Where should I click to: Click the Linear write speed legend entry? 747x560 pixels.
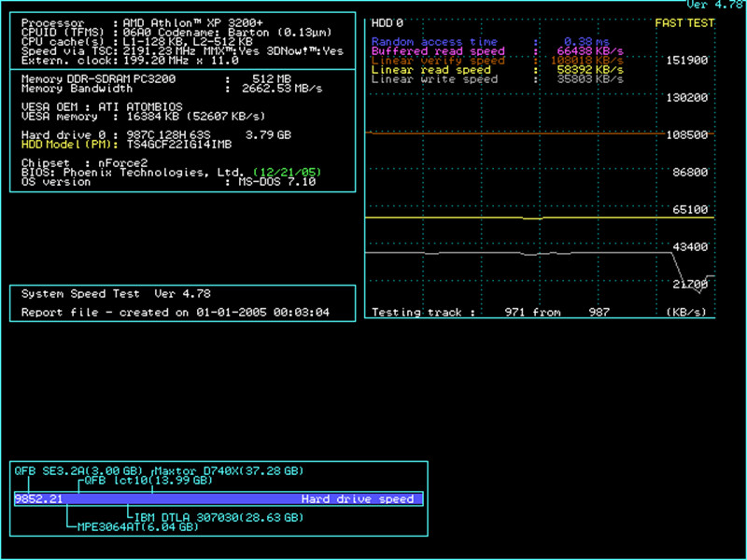click(x=434, y=79)
